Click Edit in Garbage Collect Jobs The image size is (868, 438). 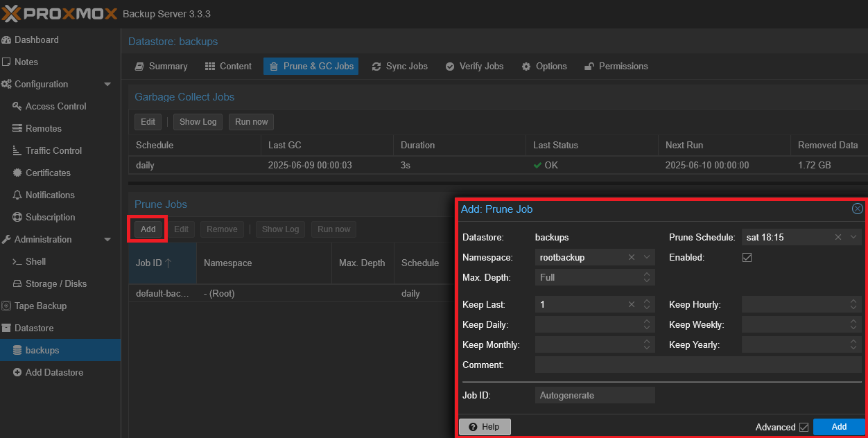(x=148, y=122)
